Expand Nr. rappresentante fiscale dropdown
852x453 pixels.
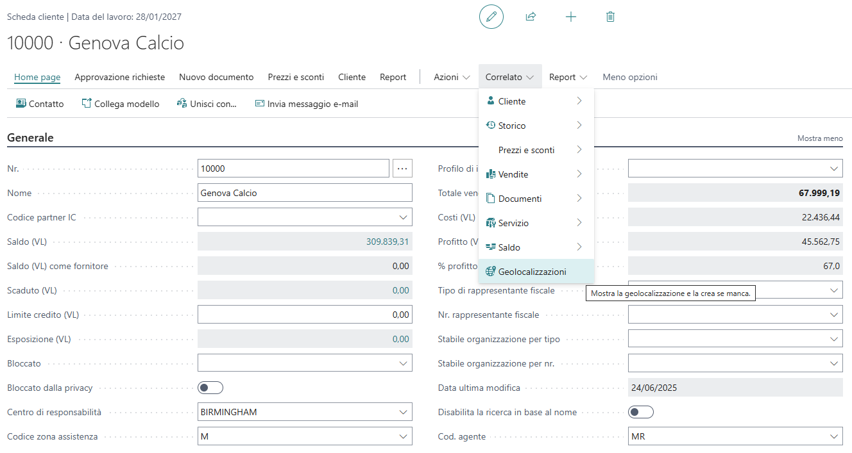pyautogui.click(x=834, y=314)
